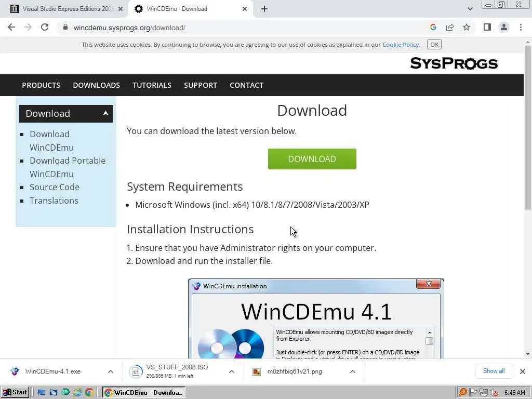Click the taskbar clock showing 6:49 AM
Image resolution: width=532 pixels, height=399 pixels.
pyautogui.click(x=515, y=393)
